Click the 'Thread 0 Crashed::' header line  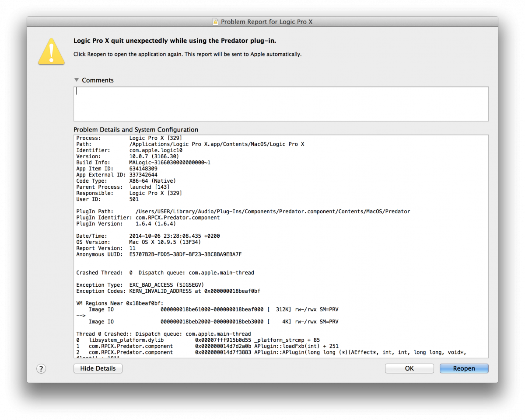(164, 334)
